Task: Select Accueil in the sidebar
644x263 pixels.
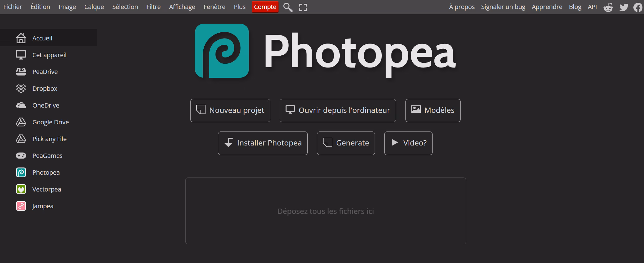Action: pyautogui.click(x=49, y=38)
